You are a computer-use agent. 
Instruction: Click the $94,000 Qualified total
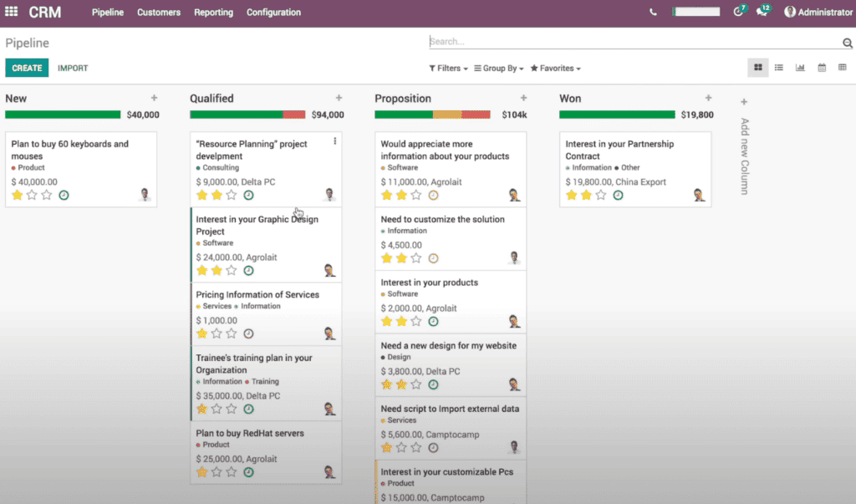click(x=328, y=115)
